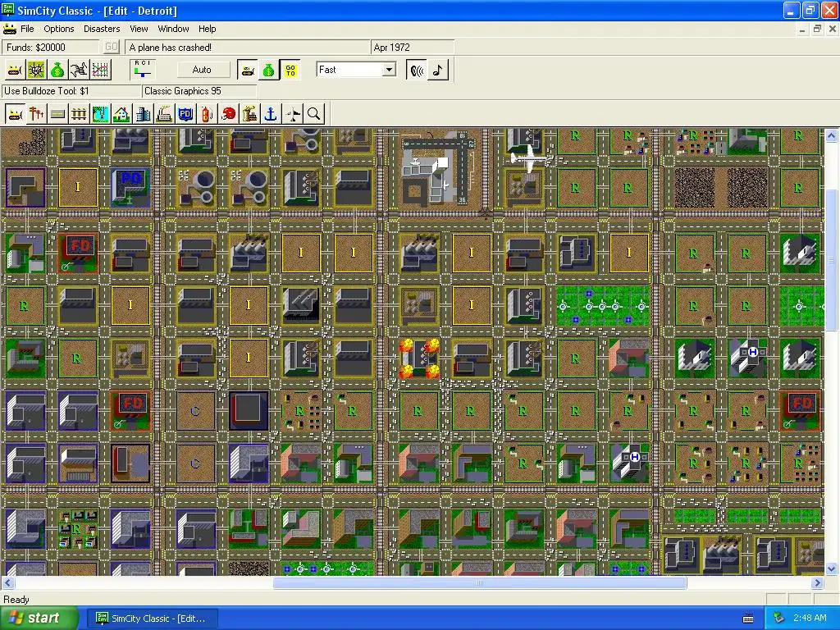Open the Options menu
The image size is (840, 630).
(x=59, y=29)
